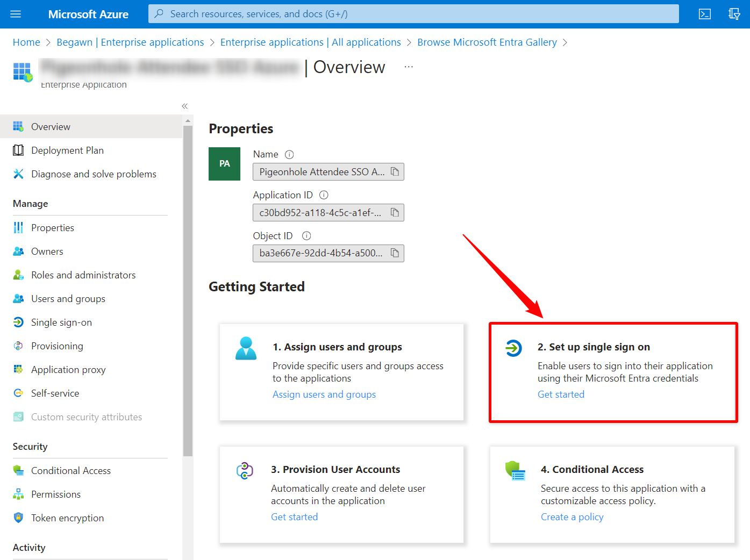The image size is (750, 560).
Task: Click the Conditional Access sidebar shield icon
Action: [18, 470]
